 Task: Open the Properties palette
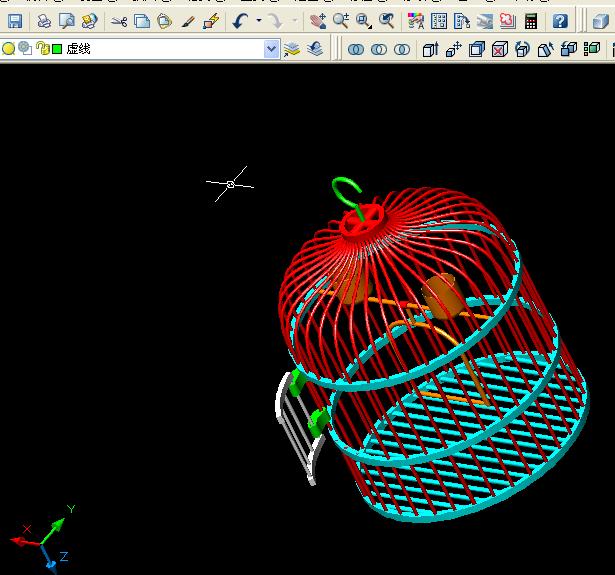coord(416,21)
